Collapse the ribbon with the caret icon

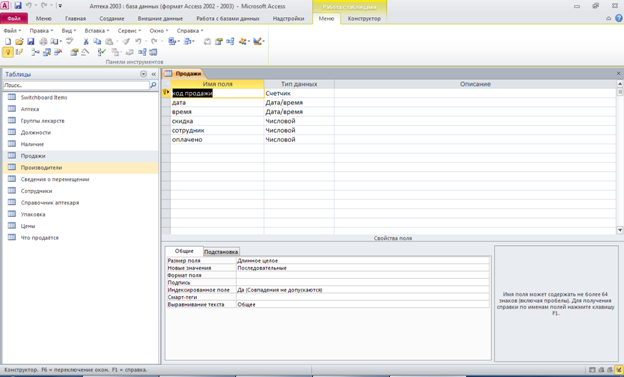tap(608, 18)
